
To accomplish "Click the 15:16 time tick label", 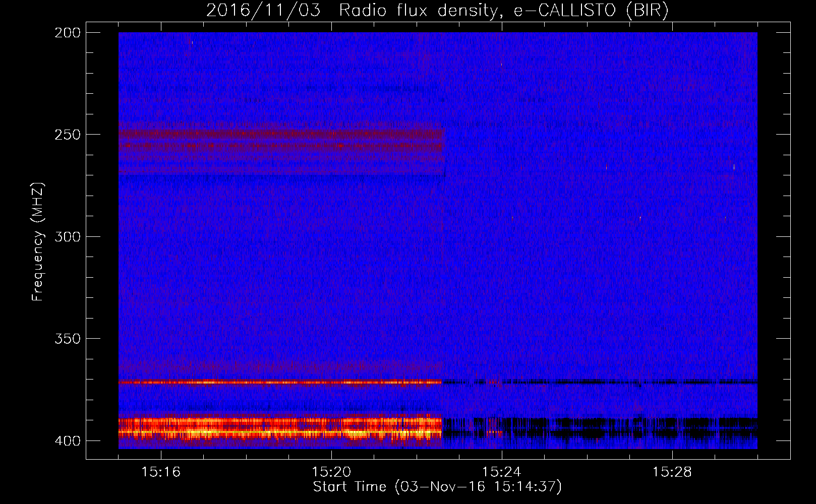I will click(x=161, y=472).
